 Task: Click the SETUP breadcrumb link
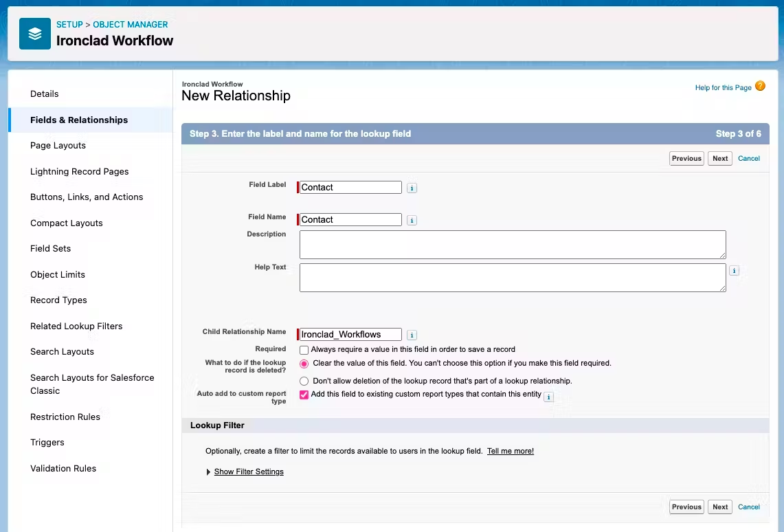click(69, 25)
